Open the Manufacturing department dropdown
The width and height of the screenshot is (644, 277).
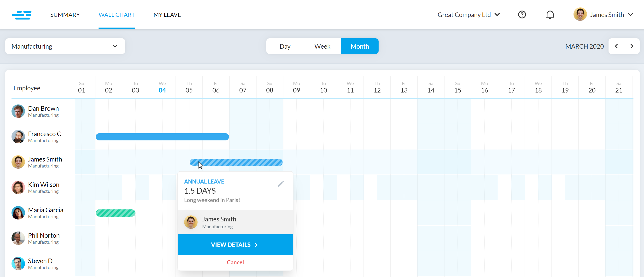tap(65, 46)
